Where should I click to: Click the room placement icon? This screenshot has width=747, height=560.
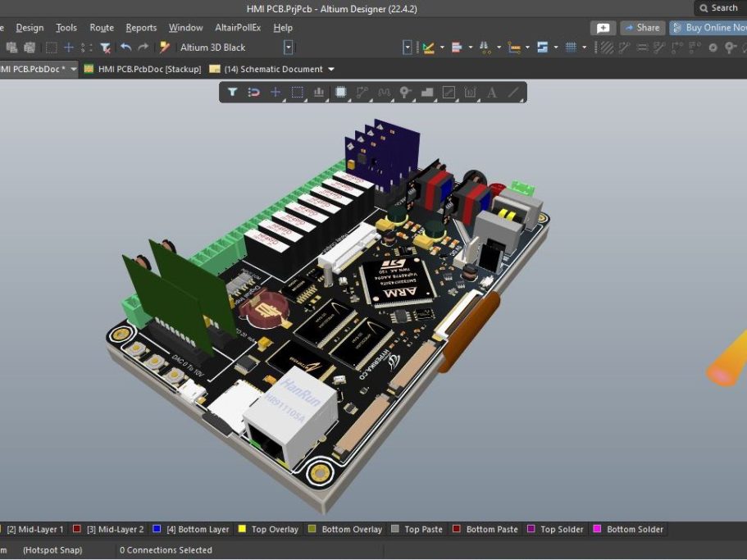click(513, 47)
